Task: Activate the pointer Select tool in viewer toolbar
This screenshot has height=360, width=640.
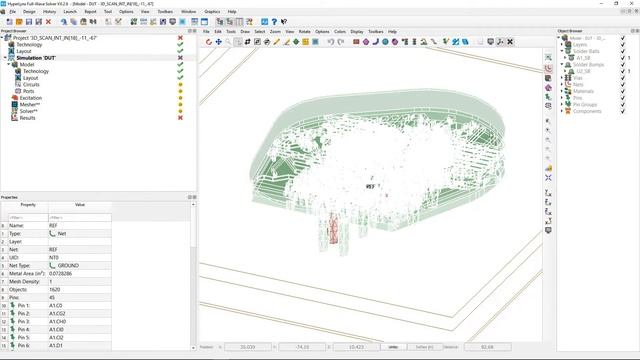Action: (x=238, y=42)
